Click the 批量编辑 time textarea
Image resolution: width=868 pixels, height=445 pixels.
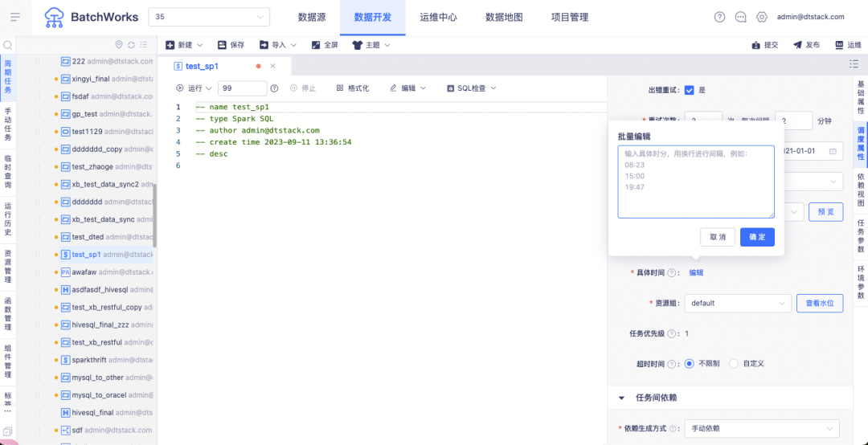pos(696,182)
